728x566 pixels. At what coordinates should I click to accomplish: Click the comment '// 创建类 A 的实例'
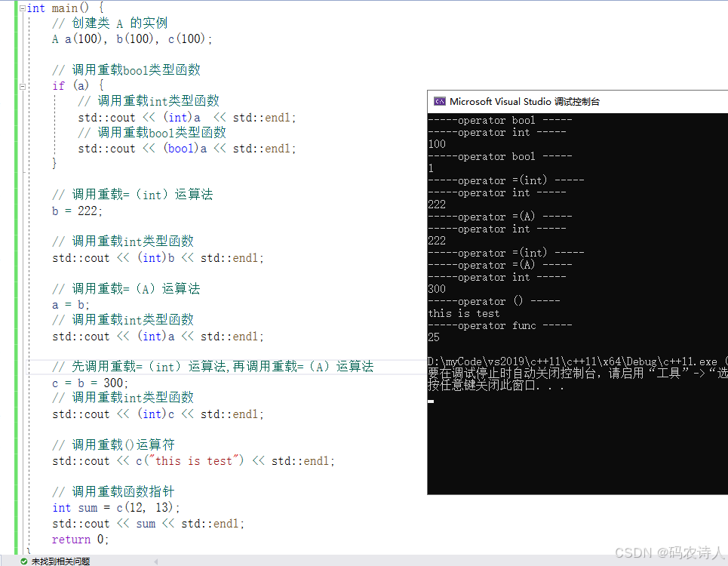click(109, 23)
